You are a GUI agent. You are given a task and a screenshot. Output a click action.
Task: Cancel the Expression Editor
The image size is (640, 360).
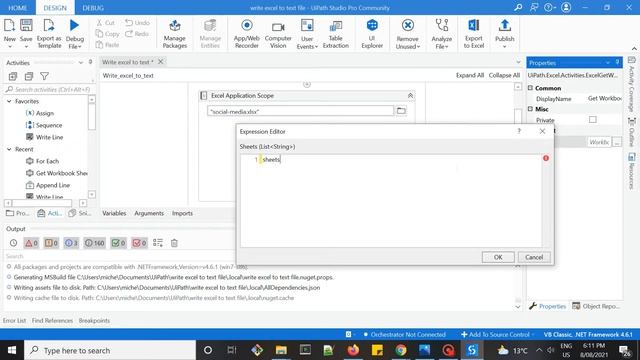click(534, 257)
